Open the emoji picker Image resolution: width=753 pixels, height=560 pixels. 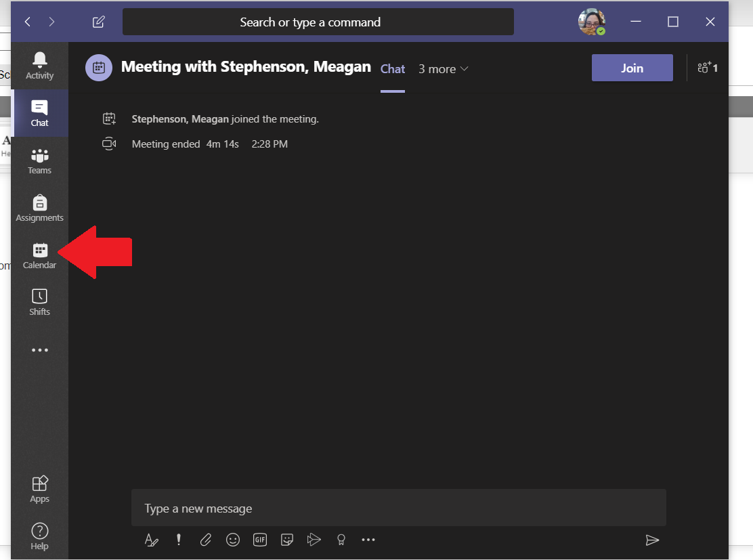coord(233,540)
